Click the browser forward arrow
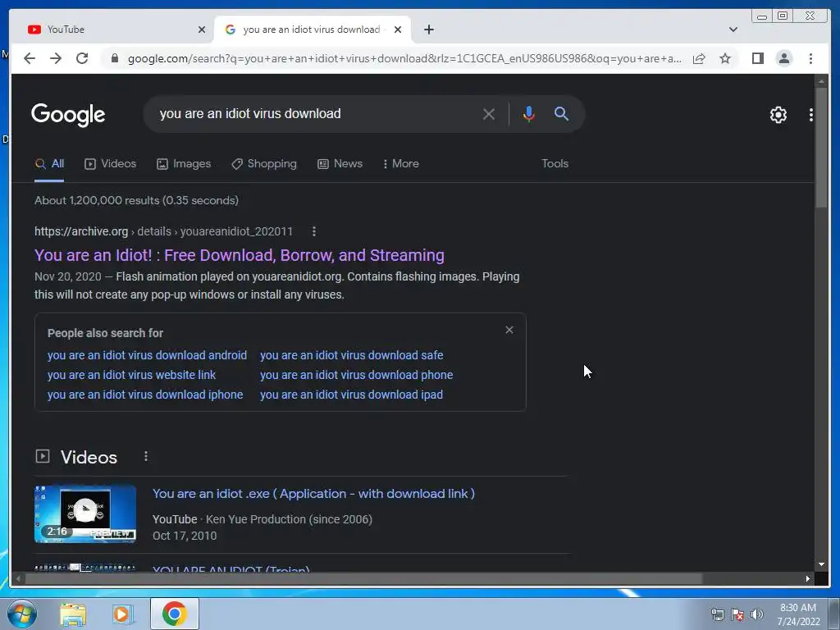This screenshot has height=630, width=840. coord(56,58)
